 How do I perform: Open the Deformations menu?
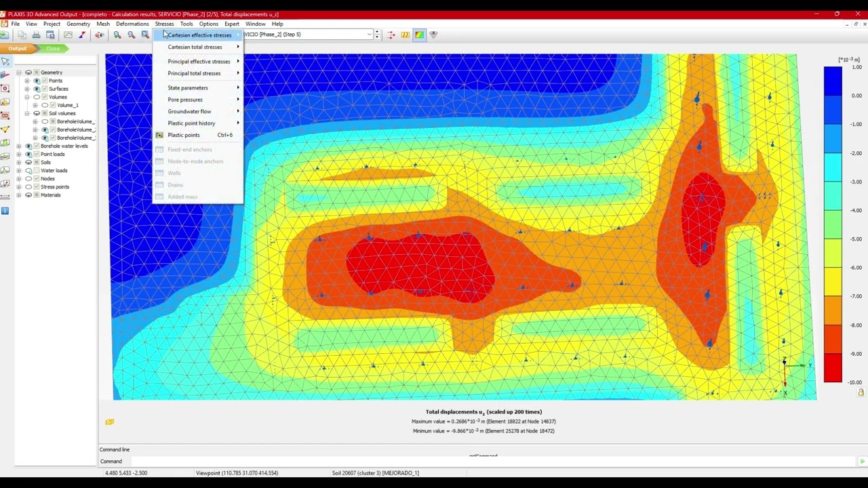[x=132, y=24]
